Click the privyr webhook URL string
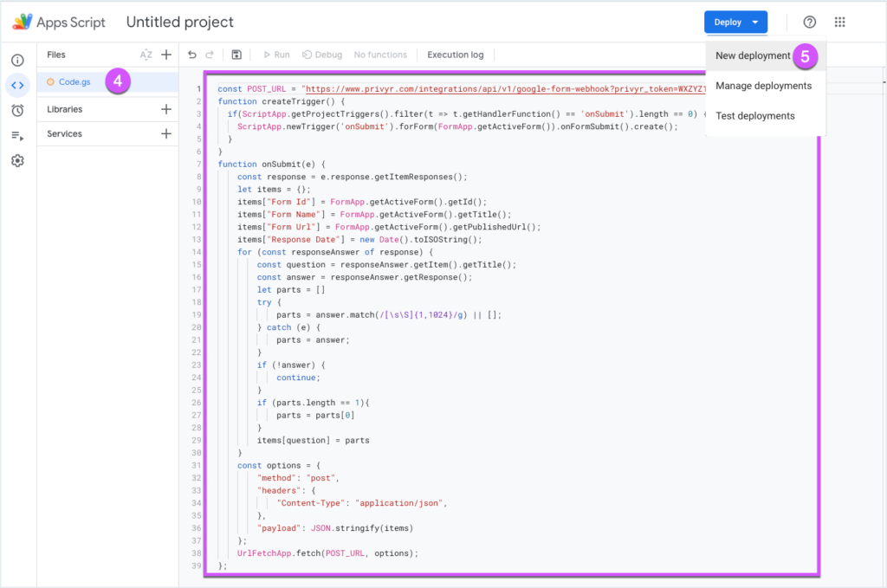This screenshot has width=887, height=588. [505, 89]
